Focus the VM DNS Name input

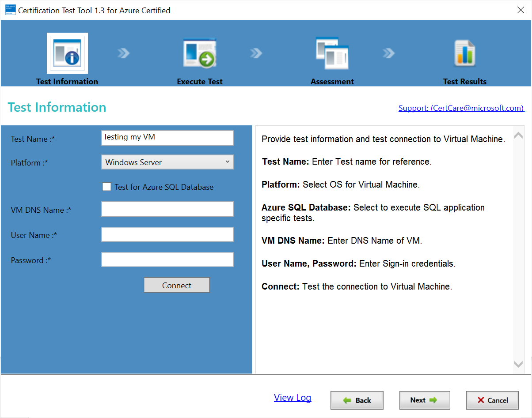point(167,209)
